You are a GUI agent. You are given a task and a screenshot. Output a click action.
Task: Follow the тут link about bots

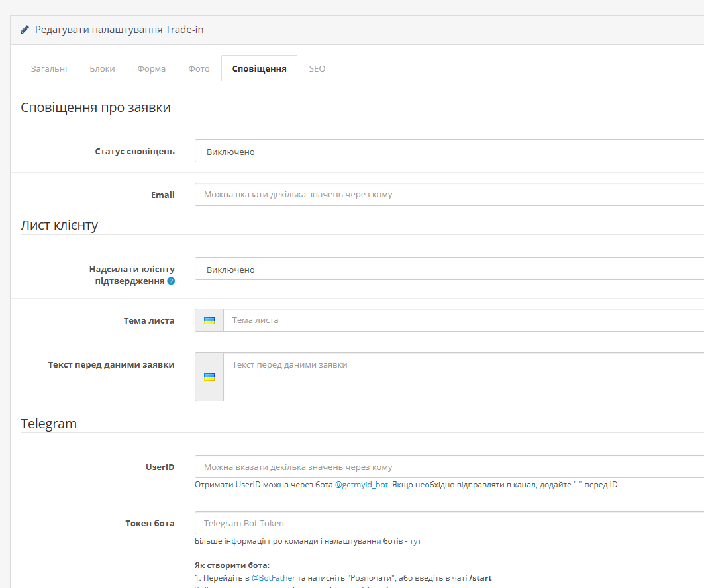point(415,541)
